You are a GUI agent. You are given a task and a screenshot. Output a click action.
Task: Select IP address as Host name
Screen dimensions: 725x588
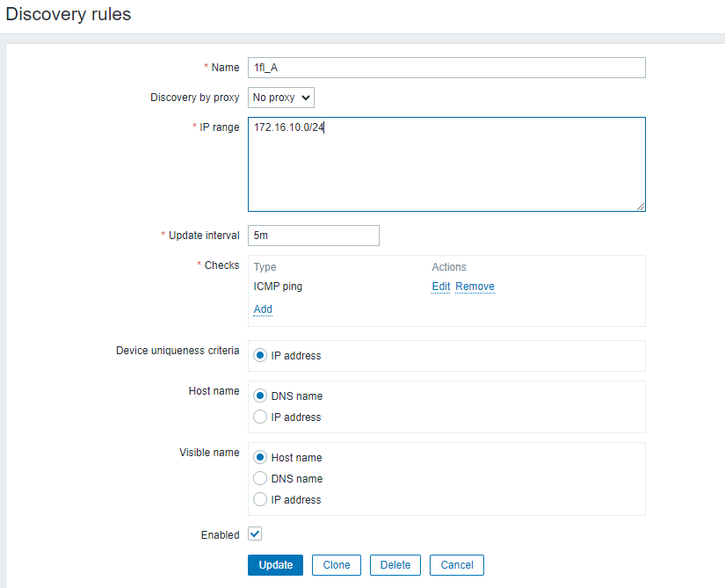point(260,417)
